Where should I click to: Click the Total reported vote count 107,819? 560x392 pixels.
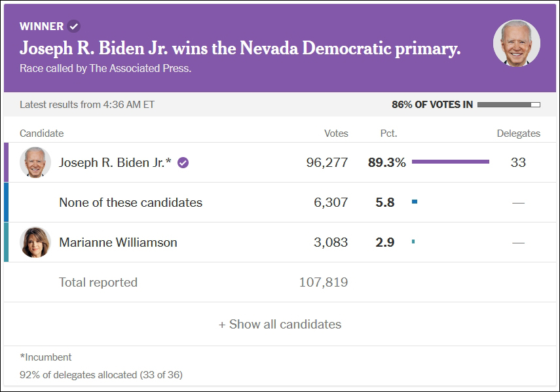click(x=323, y=283)
